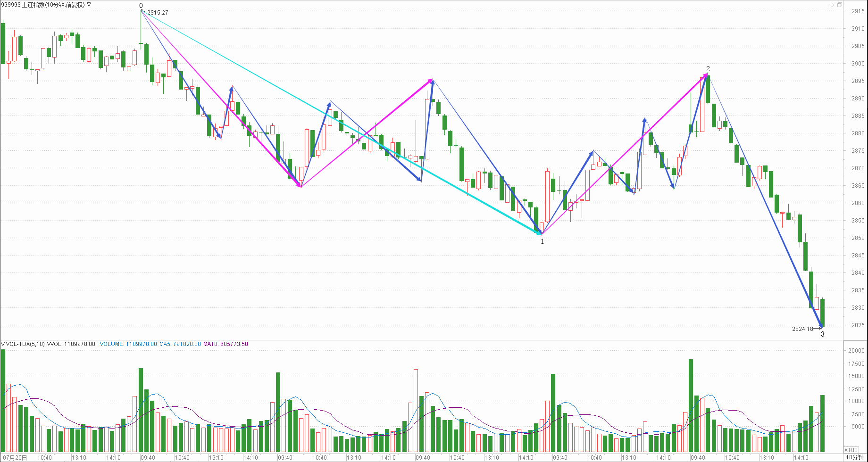This screenshot has width=868, height=462.
Task: Select wave point label 2 at rebound high
Action: tap(708, 69)
